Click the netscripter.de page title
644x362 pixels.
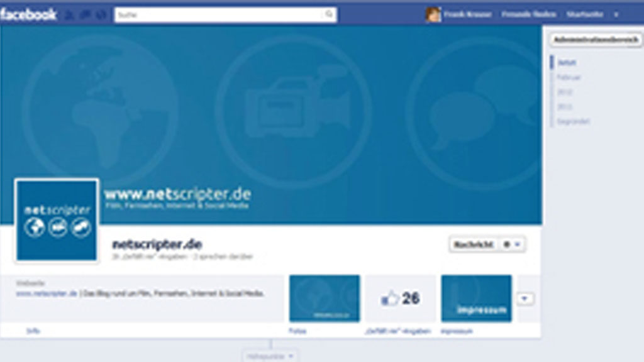point(157,244)
